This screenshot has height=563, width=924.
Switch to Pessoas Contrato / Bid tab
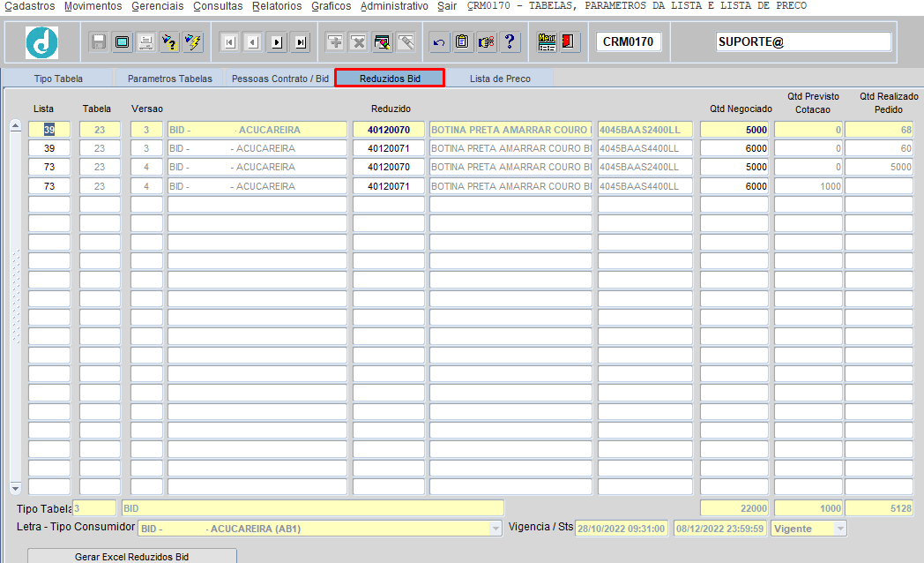coord(279,79)
